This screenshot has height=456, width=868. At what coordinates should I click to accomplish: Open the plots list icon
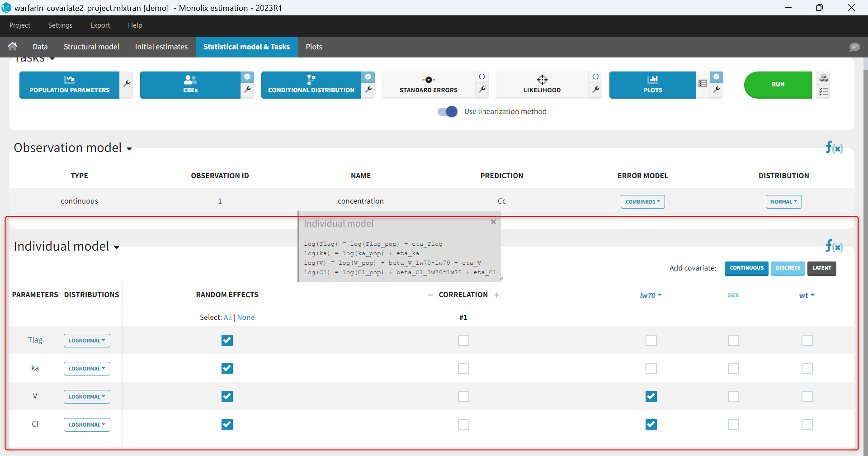703,84
